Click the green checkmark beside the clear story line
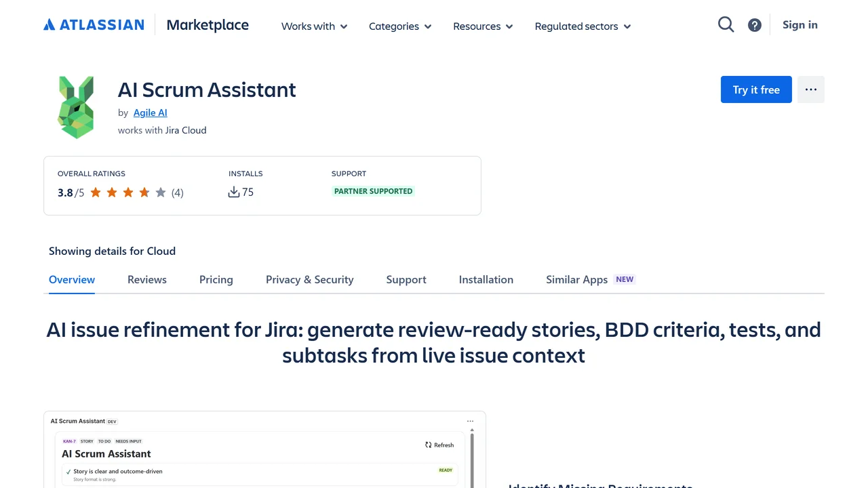 [68, 472]
